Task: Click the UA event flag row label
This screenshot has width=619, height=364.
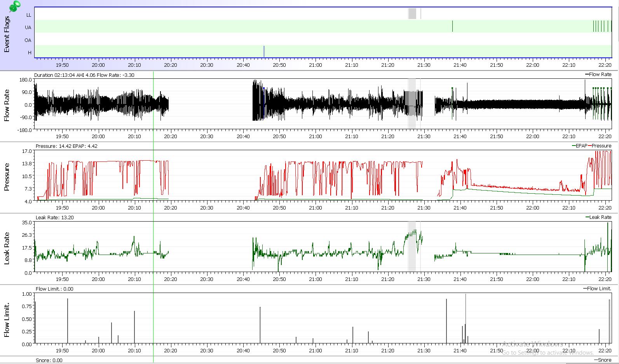Action: tap(28, 28)
